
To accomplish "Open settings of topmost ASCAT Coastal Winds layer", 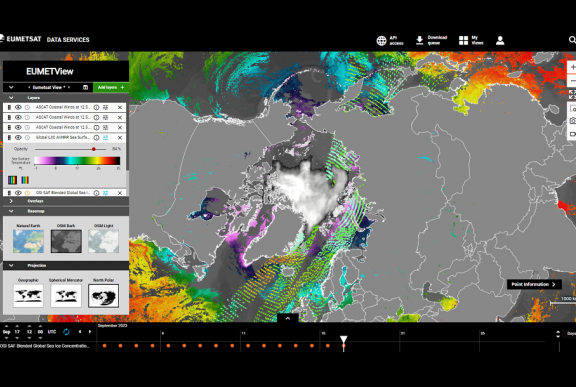I will click(105, 107).
